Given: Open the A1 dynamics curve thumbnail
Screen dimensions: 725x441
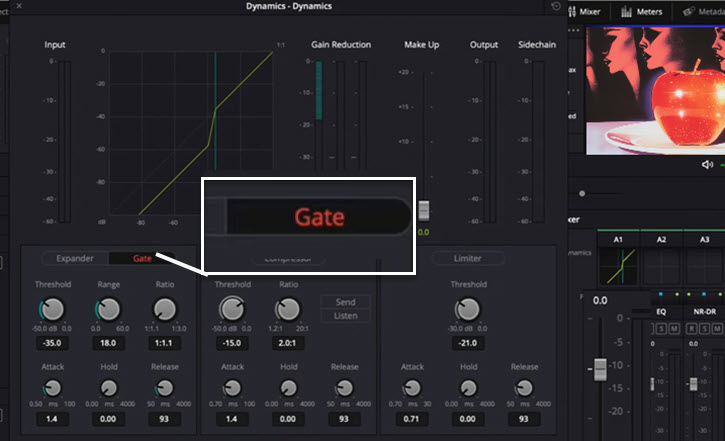Looking at the screenshot, I should tap(618, 266).
